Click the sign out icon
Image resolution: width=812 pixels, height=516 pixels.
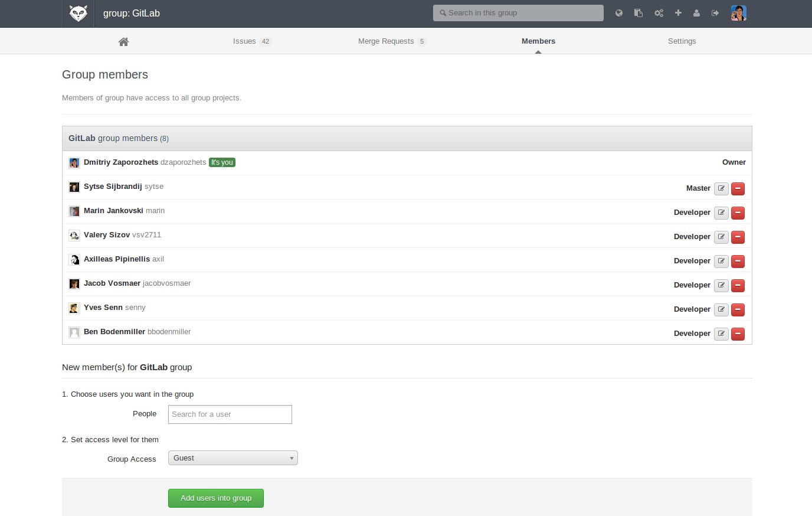click(x=715, y=12)
